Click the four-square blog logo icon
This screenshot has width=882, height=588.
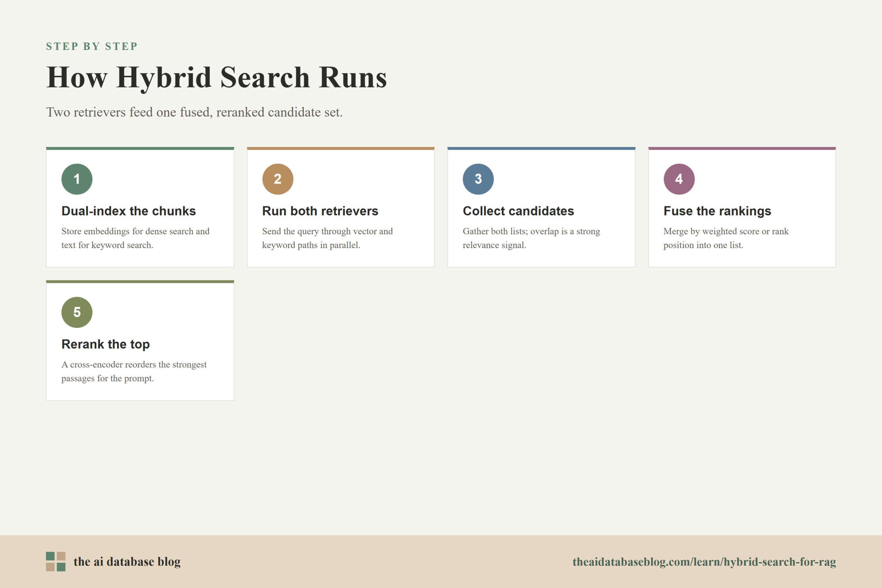tap(56, 561)
